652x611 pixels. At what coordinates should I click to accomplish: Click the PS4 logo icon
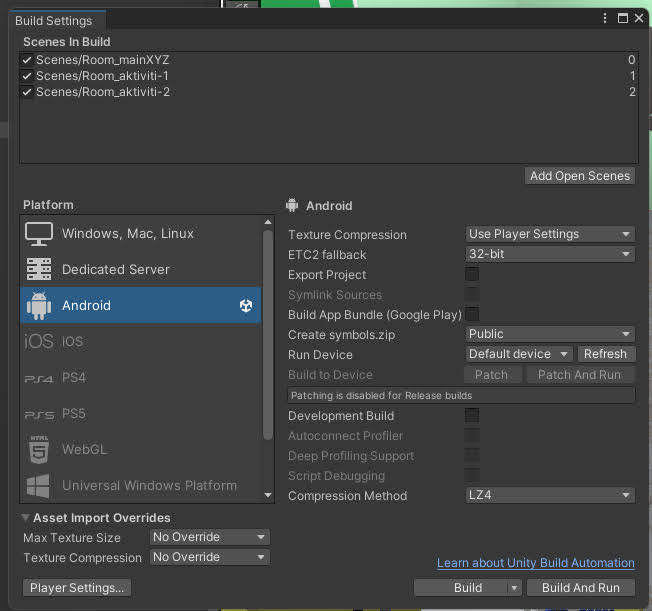coord(39,378)
